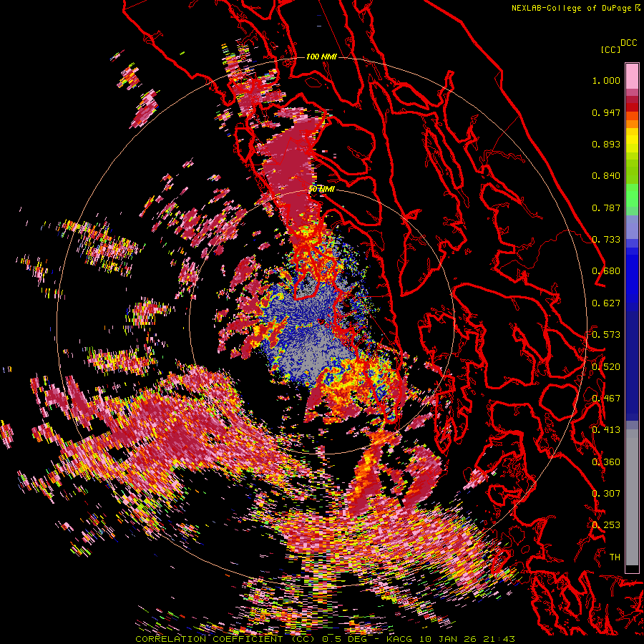Click the DCC product label above the scale
This screenshot has height=644, width=644.
[x=629, y=43]
